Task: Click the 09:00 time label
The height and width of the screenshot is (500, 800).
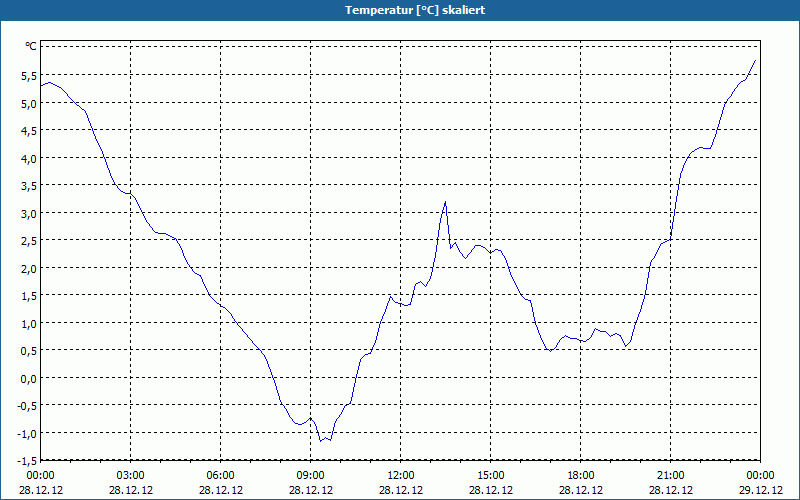Action: [311, 476]
